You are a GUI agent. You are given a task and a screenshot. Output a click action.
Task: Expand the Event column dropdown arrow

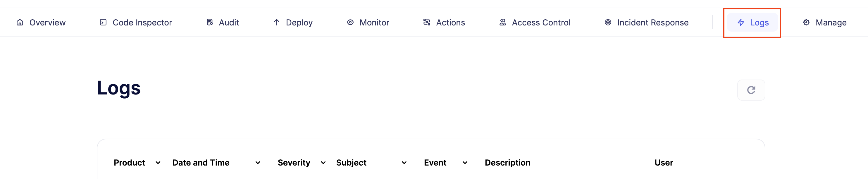465,163
